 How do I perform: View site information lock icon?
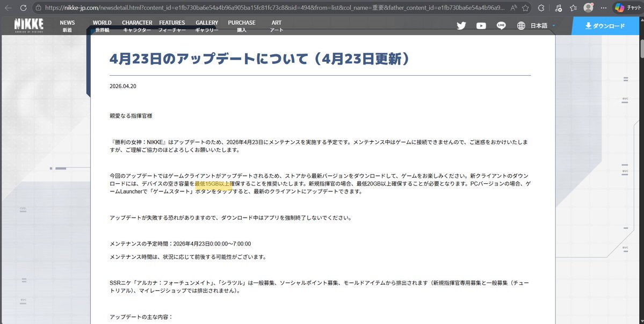click(39, 8)
